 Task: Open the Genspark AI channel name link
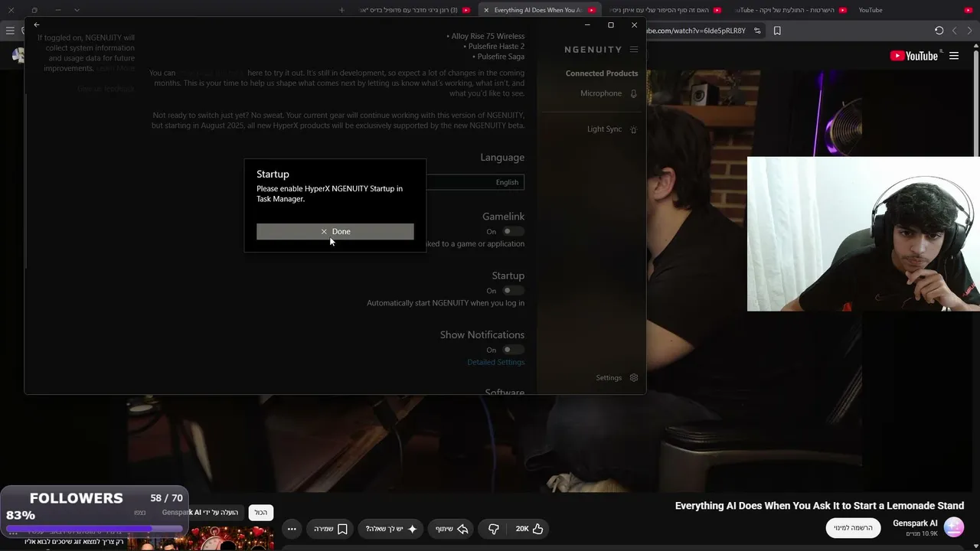(x=915, y=523)
